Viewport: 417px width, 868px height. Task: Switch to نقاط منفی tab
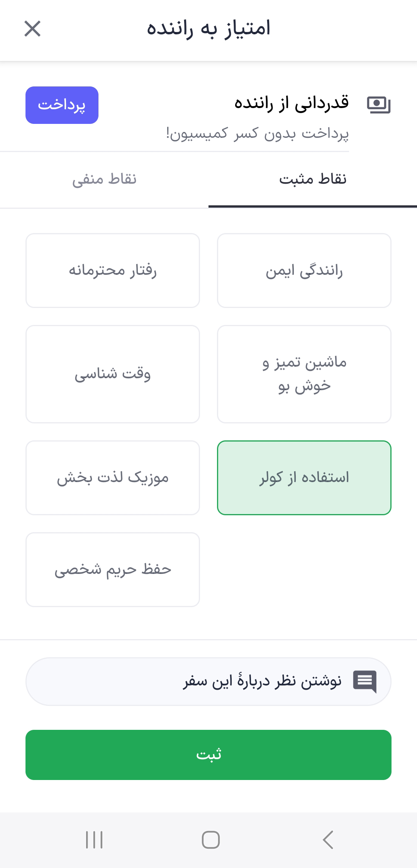click(x=104, y=179)
